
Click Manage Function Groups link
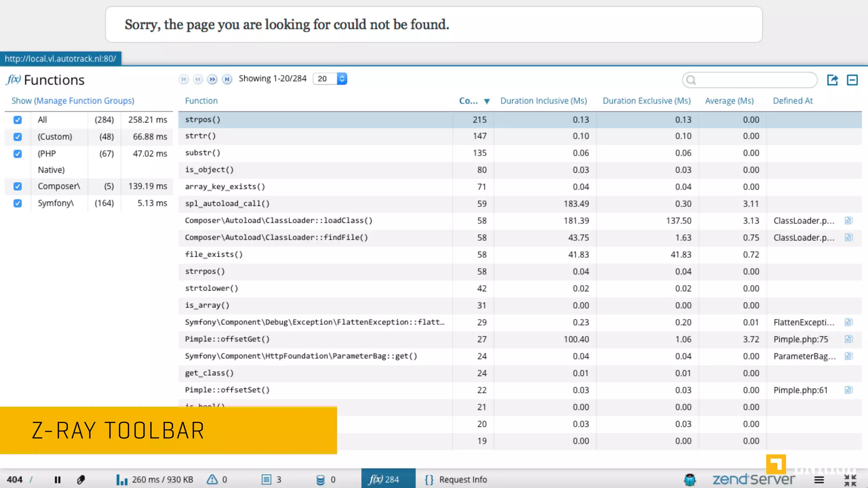pyautogui.click(x=84, y=101)
